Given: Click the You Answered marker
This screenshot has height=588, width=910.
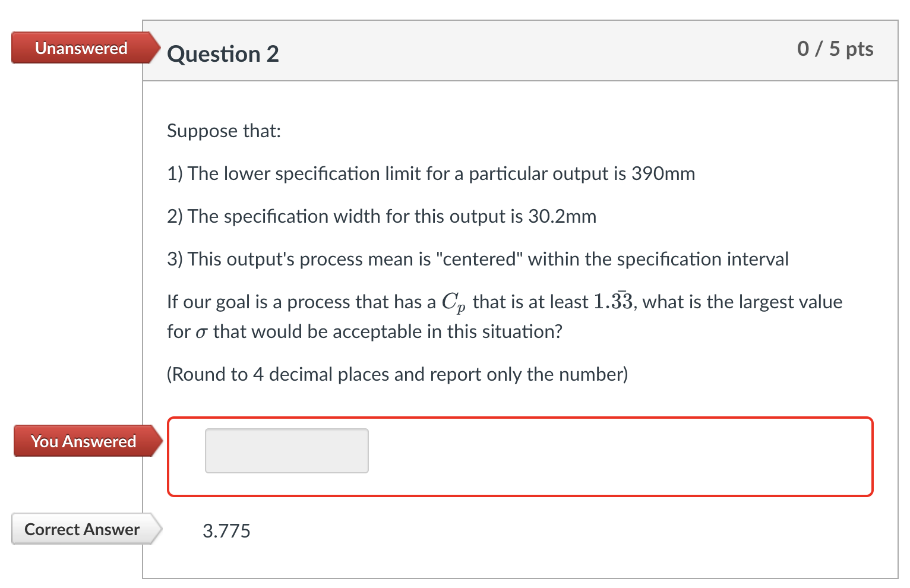Looking at the screenshot, I should pos(83,441).
